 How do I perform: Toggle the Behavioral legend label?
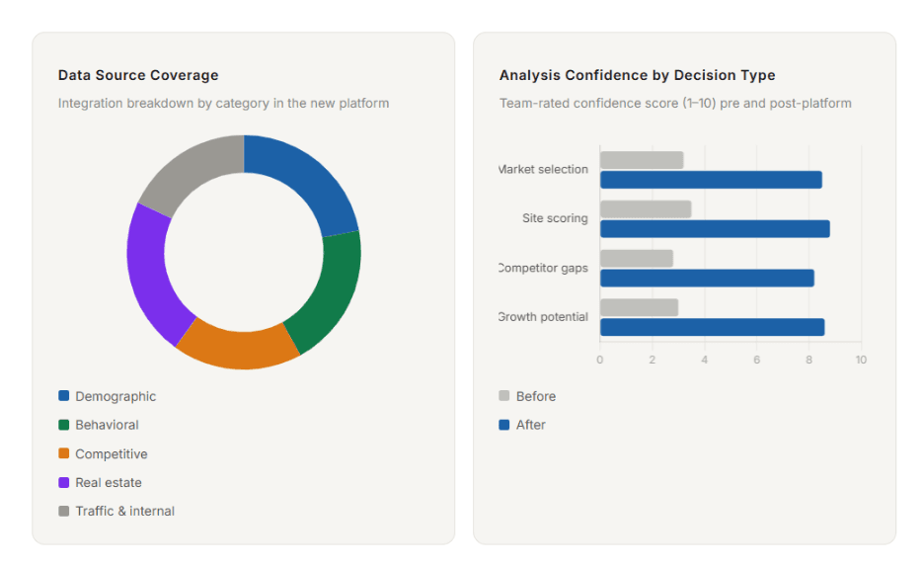tap(107, 425)
